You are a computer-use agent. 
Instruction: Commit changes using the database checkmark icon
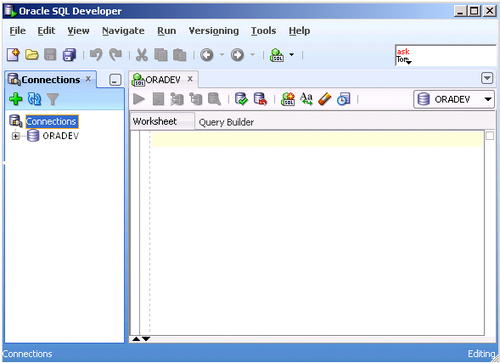click(241, 99)
